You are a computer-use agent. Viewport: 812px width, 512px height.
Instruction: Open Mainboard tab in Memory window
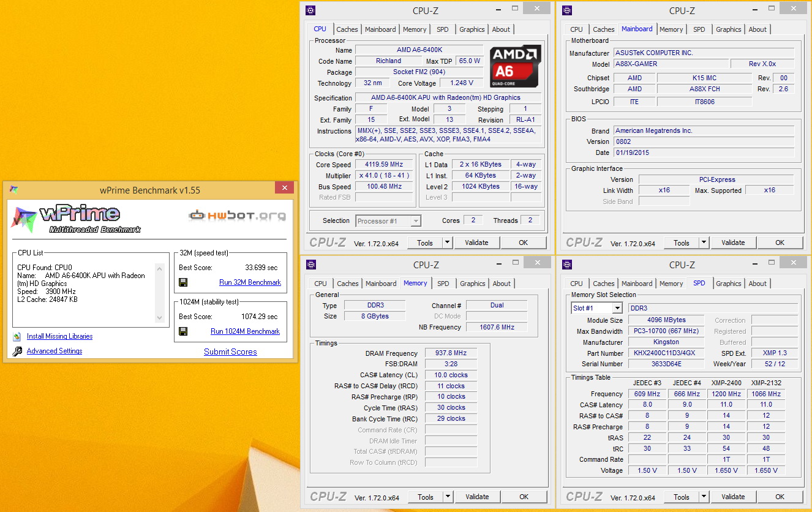point(381,284)
